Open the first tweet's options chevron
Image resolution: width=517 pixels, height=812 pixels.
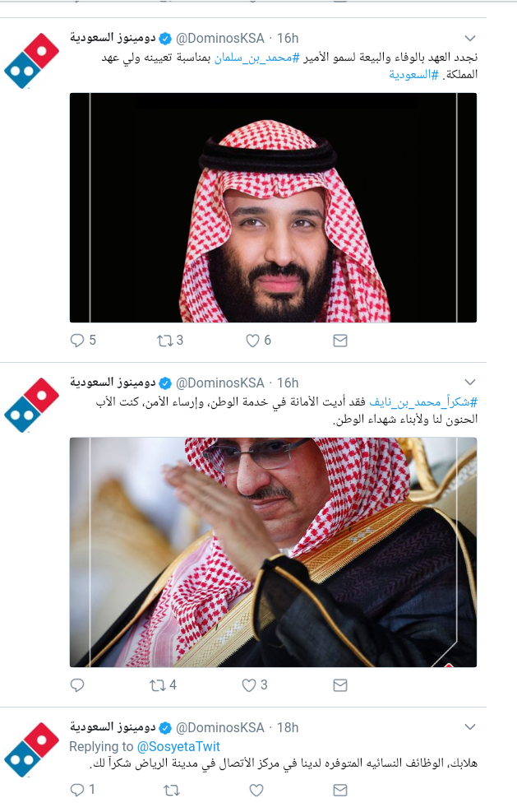coord(470,38)
